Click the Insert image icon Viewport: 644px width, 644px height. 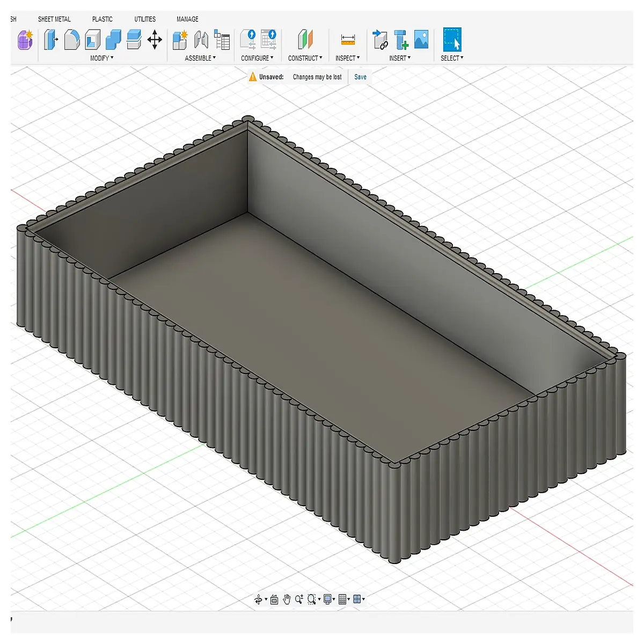(x=422, y=40)
